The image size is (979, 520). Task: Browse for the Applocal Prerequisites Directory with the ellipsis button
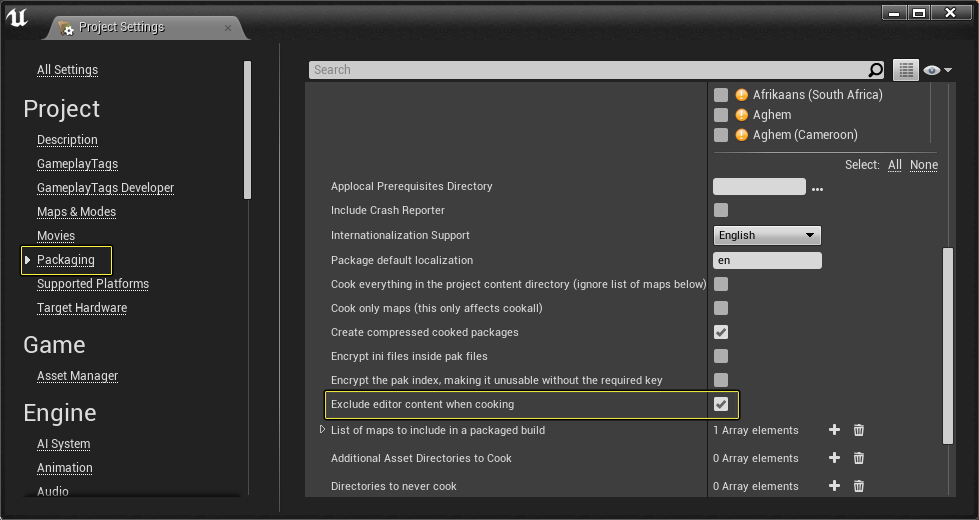817,188
